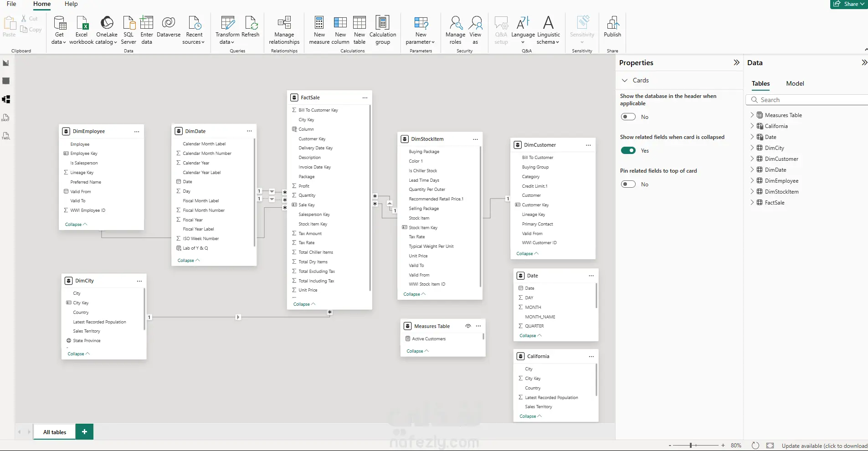
Task: Add a new layout tab
Action: (84, 431)
